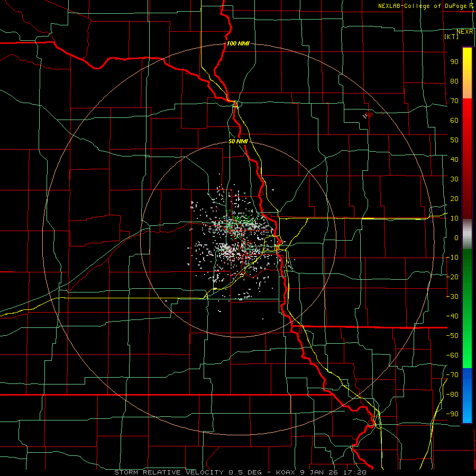476x476 pixels.
Task: Click the 60 value on velocity scale
Action: point(454,120)
